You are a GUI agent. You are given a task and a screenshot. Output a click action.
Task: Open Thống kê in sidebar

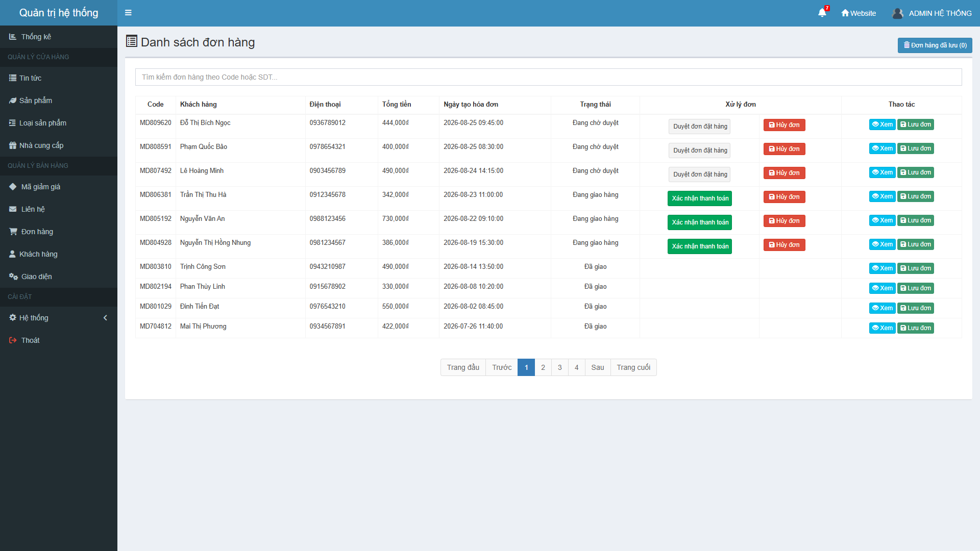(59, 37)
